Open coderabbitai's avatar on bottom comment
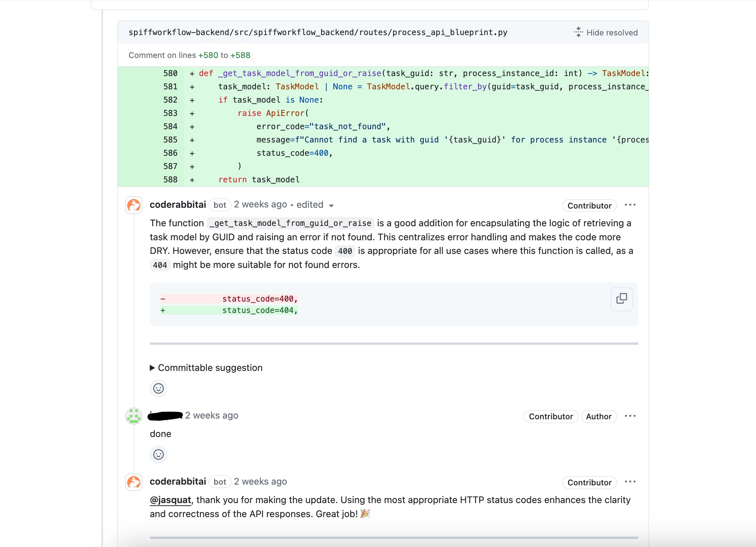Viewport: 756px width, 547px height. pyautogui.click(x=134, y=482)
